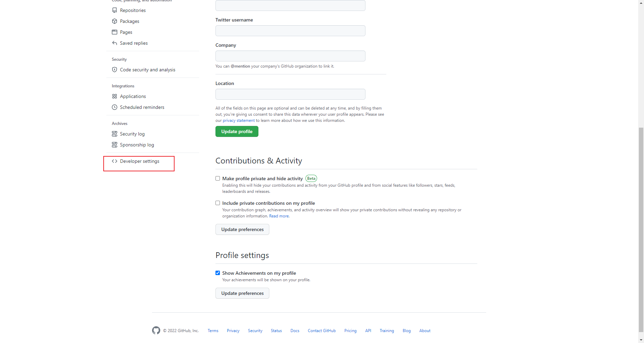The image size is (644, 343).
Task: Click the clock icon for Scheduled reminders
Action: pyautogui.click(x=115, y=107)
